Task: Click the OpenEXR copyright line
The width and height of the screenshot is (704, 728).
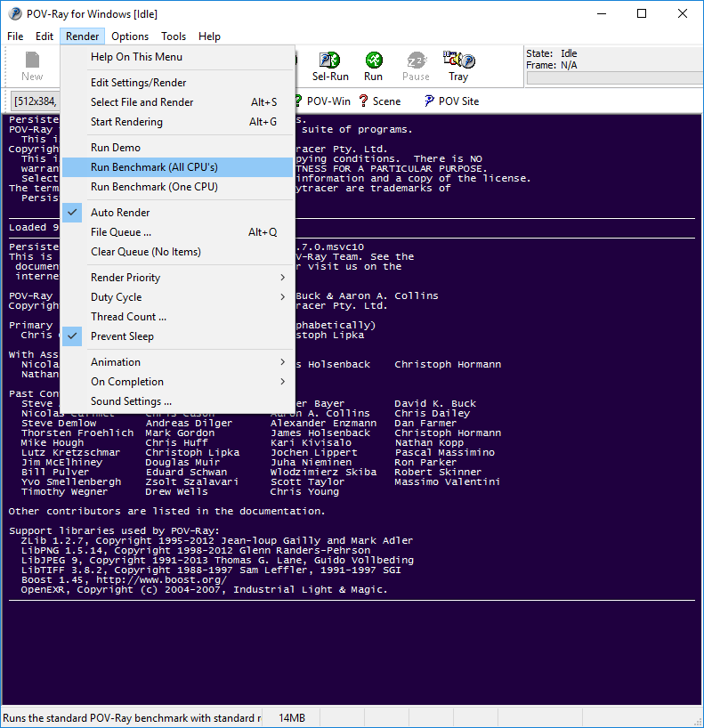Action: point(204,590)
